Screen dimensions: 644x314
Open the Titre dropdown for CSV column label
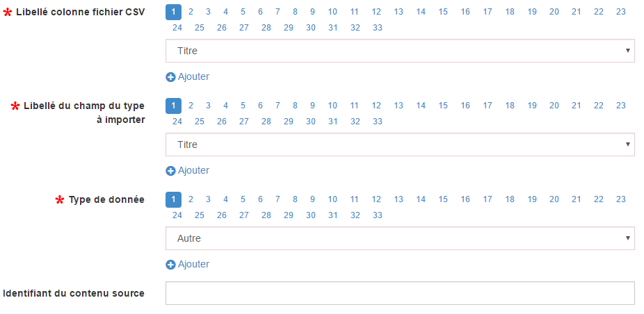[x=400, y=51]
